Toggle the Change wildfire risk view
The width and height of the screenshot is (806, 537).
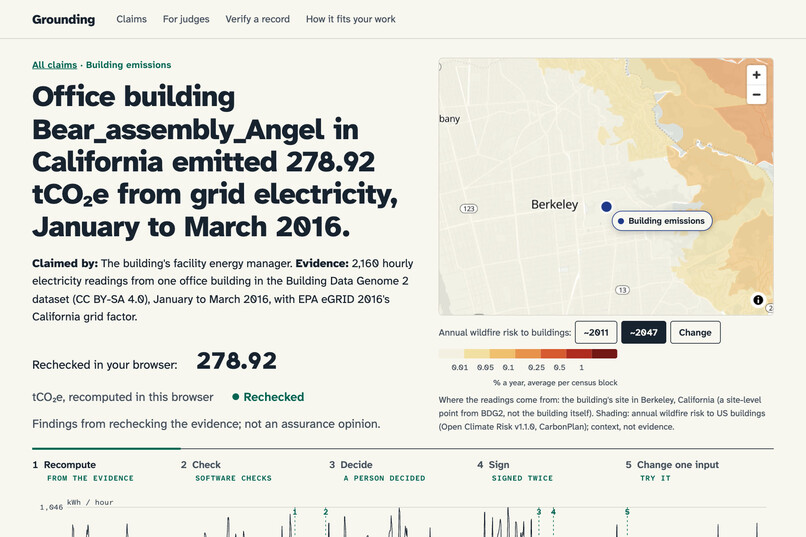tap(695, 332)
